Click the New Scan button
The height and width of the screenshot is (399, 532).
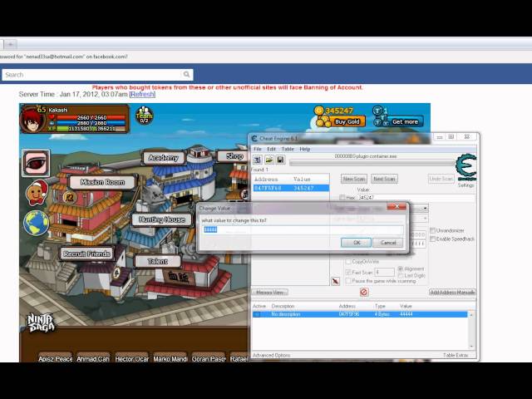[354, 179]
